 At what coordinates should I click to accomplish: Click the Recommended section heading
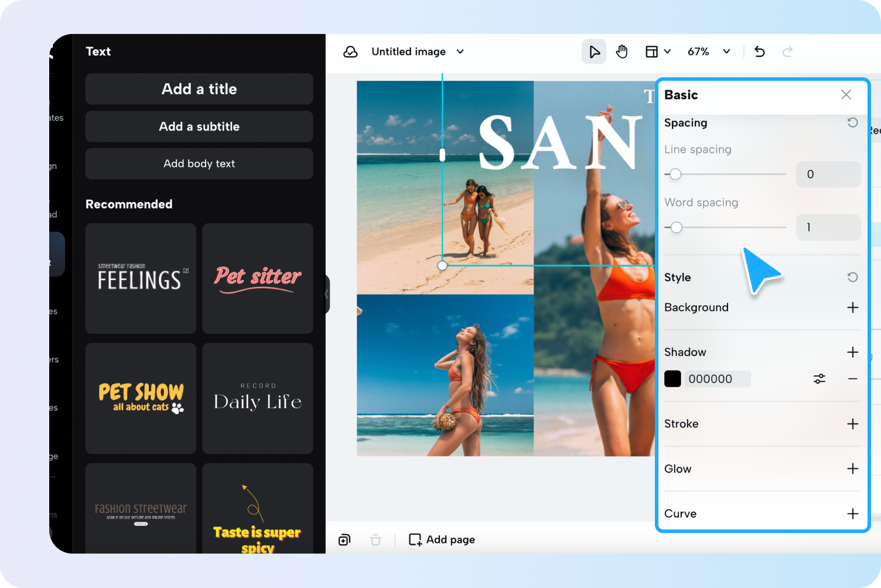[x=129, y=204]
